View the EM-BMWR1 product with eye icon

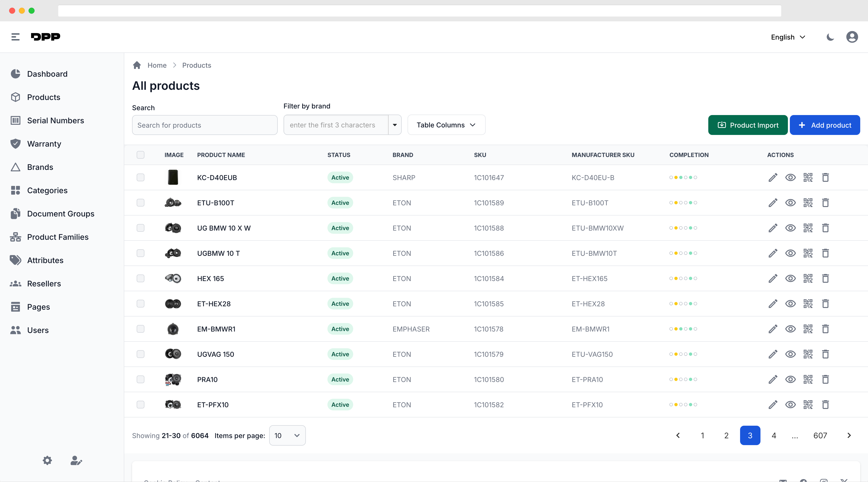790,329
